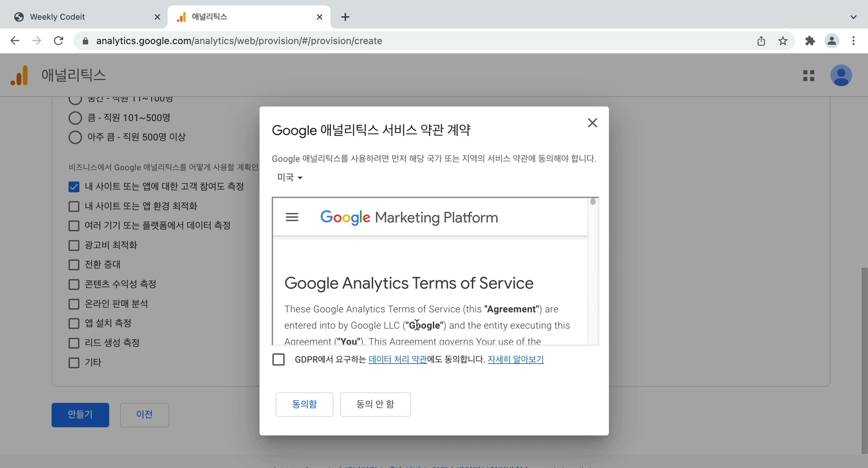This screenshot has width=868, height=468.
Task: Click the page vertical scrollbar
Action: (x=864, y=360)
